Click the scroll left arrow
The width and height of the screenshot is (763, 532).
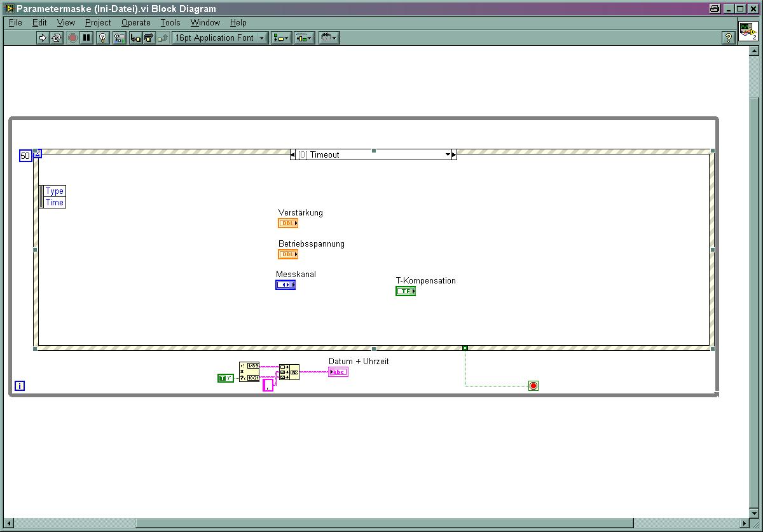8,522
